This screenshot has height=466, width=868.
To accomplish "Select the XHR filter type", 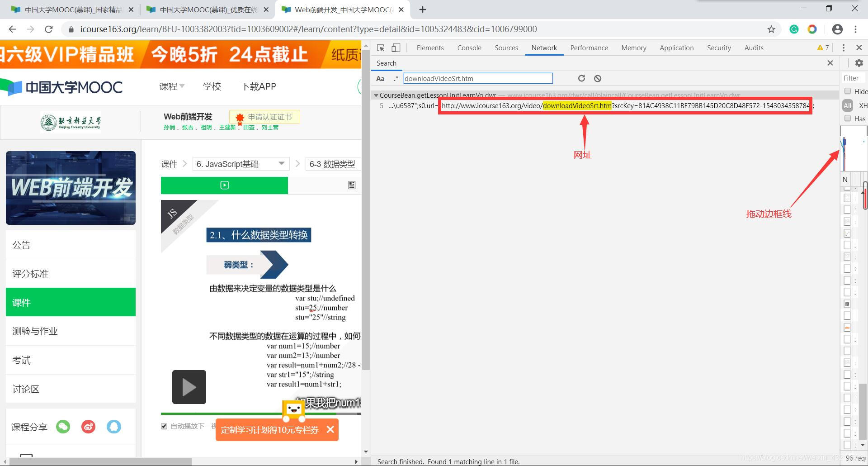I will coord(863,105).
